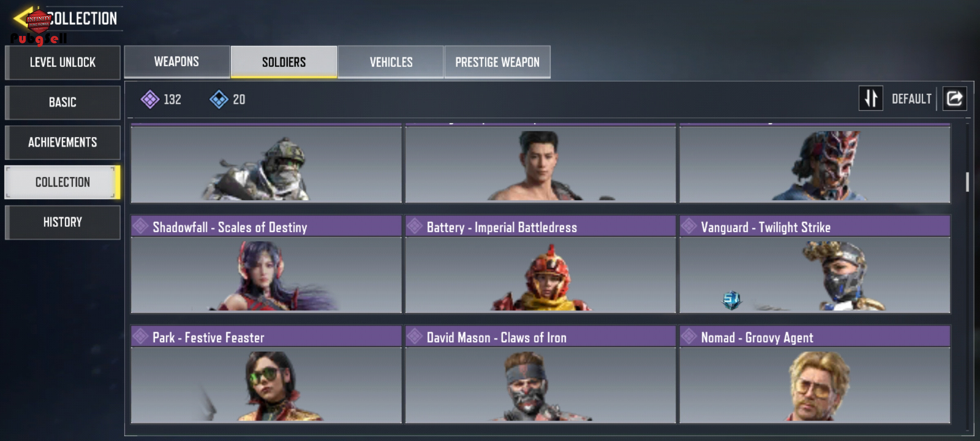
Task: Click the share export icon
Action: (954, 98)
